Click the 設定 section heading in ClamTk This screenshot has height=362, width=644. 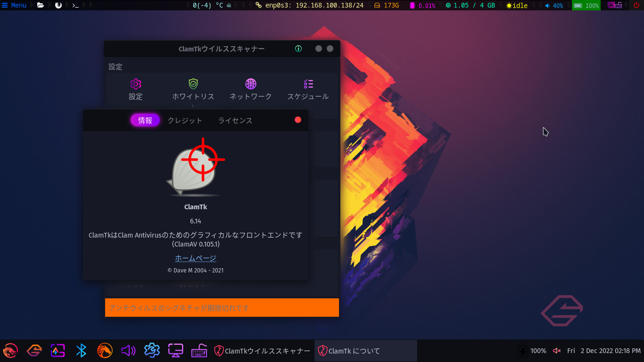pyautogui.click(x=116, y=67)
